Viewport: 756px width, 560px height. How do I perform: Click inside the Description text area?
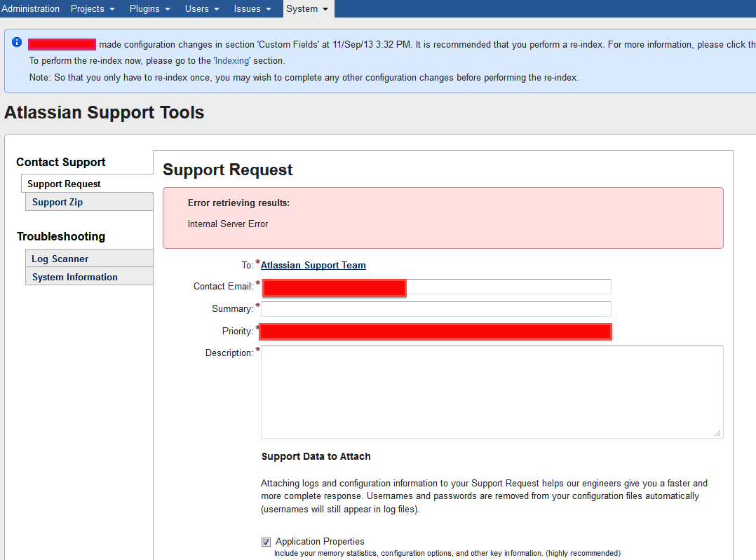492,392
